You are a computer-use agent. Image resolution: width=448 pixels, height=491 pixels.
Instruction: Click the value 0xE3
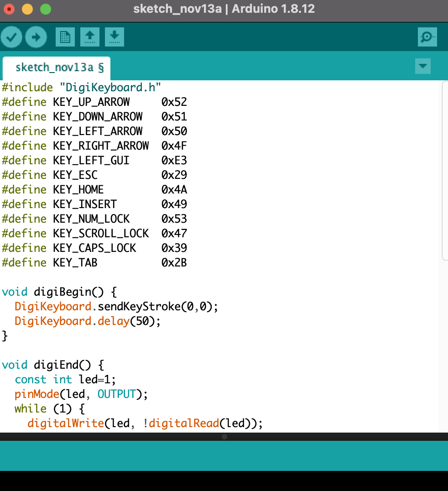tap(174, 161)
